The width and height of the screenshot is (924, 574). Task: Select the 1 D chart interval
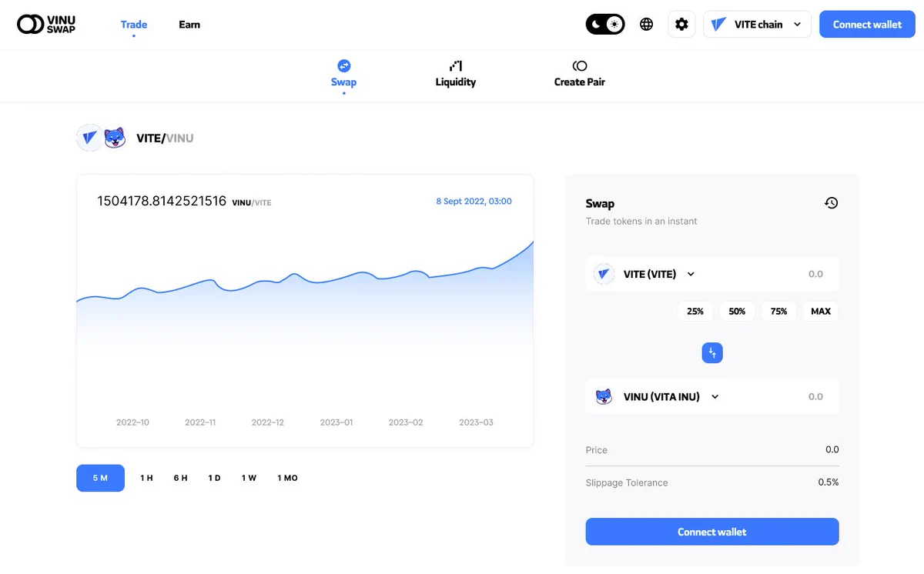click(214, 478)
